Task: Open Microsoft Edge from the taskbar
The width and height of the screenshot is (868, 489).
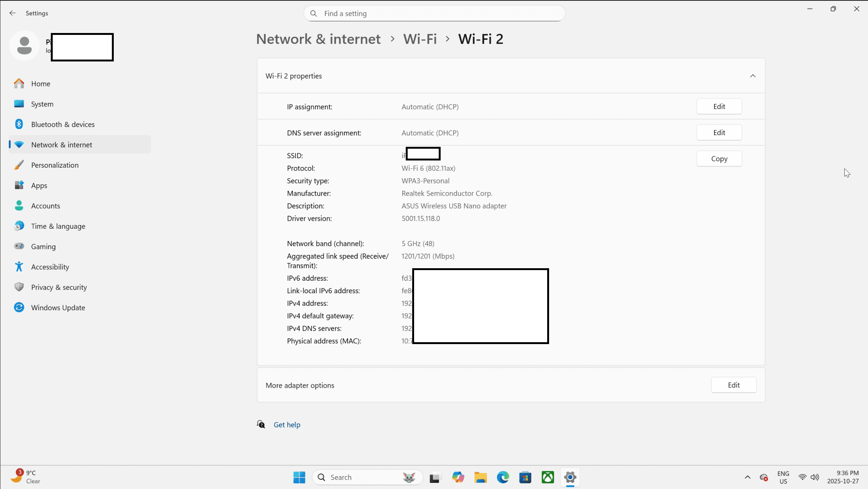Action: pos(503,477)
